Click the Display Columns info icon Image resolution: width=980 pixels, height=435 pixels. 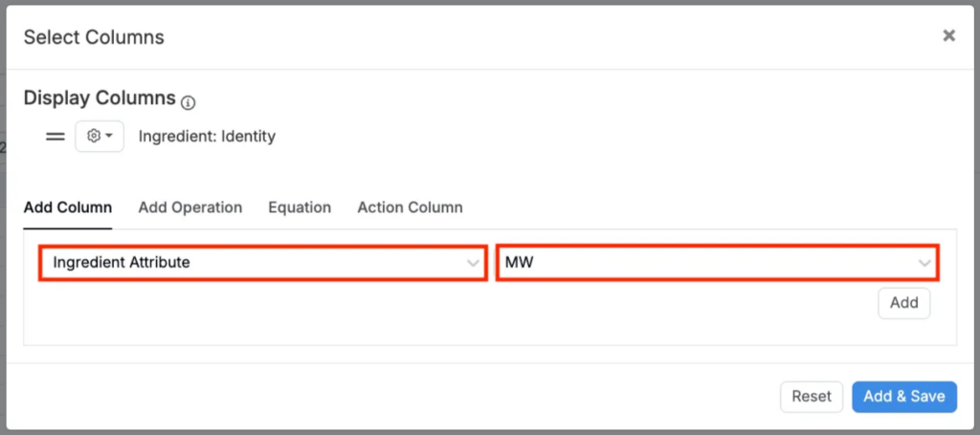[x=189, y=102]
